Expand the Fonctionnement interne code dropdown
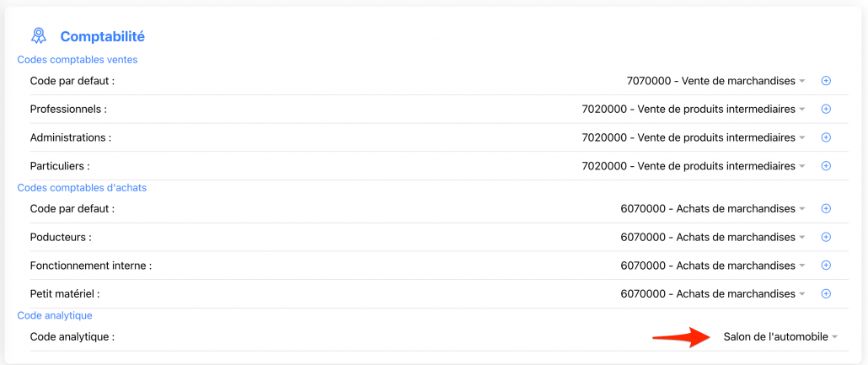This screenshot has height=365, width=868. (713, 266)
